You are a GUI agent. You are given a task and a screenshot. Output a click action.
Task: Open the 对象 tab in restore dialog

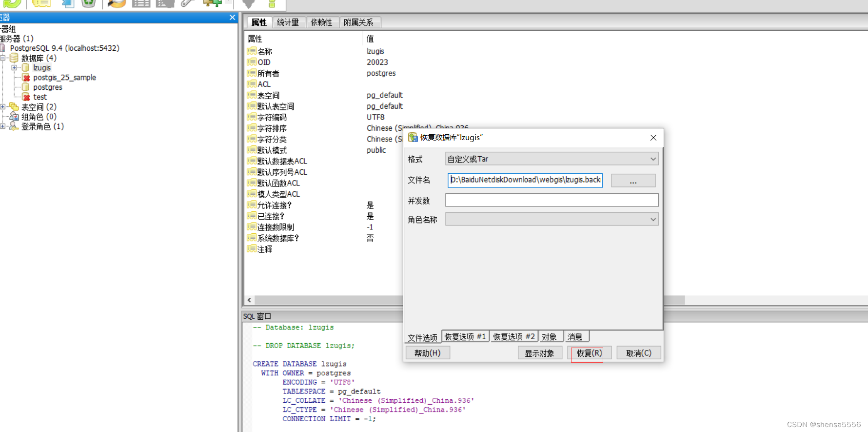coord(550,336)
